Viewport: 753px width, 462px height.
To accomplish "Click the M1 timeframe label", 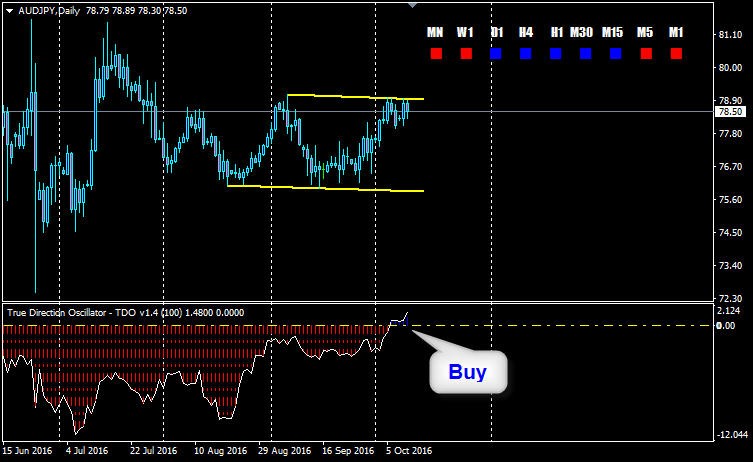I will (x=676, y=32).
